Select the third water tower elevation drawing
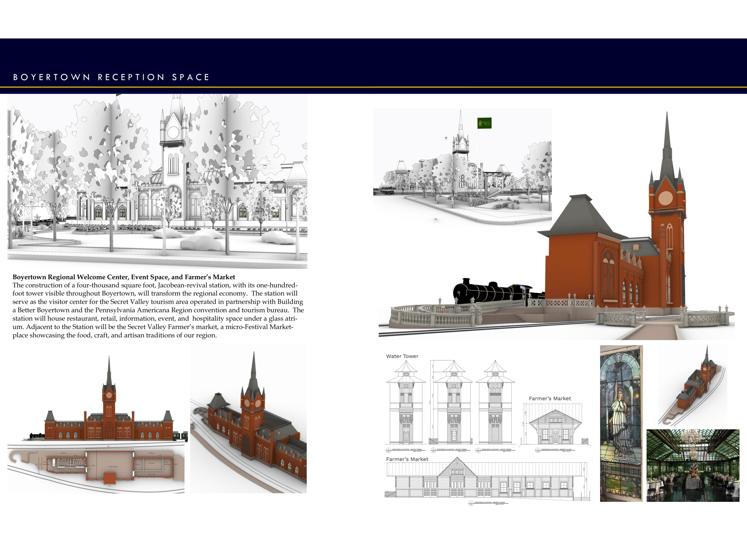This screenshot has width=747, height=560. click(x=495, y=404)
